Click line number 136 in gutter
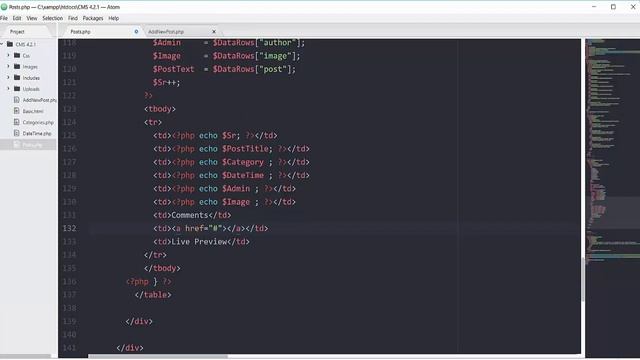This screenshot has width=640, height=360. [69, 282]
